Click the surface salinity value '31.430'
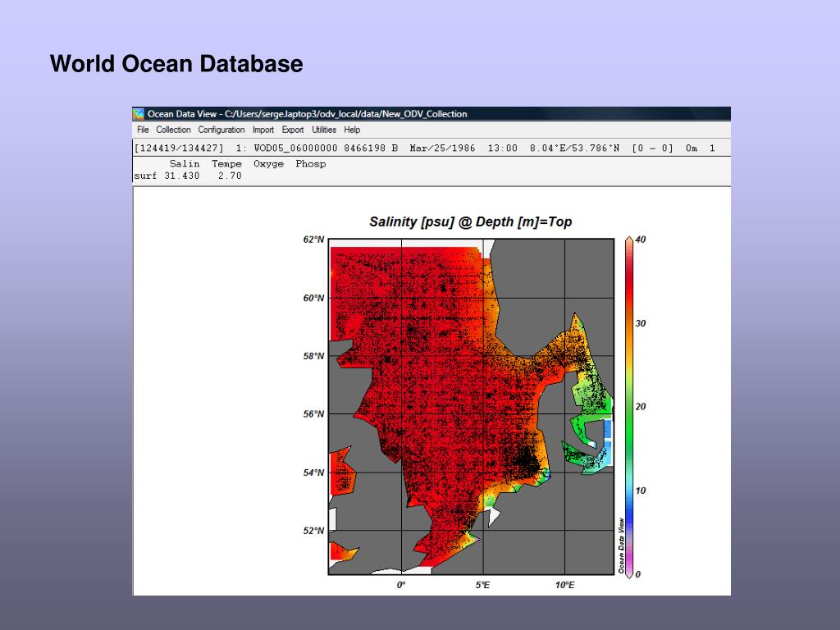Image resolution: width=840 pixels, height=630 pixels. pyautogui.click(x=181, y=176)
